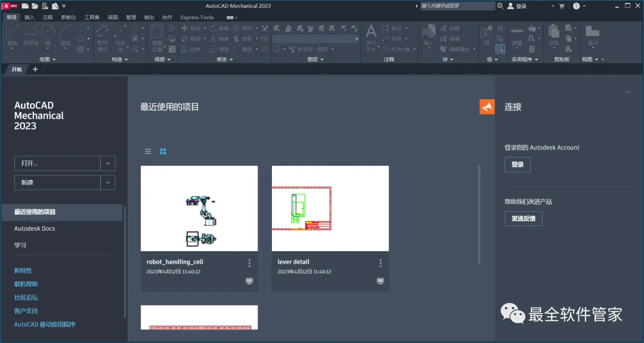Click the 打开... button
Screen dimensions: 644x343
[x=57, y=163]
